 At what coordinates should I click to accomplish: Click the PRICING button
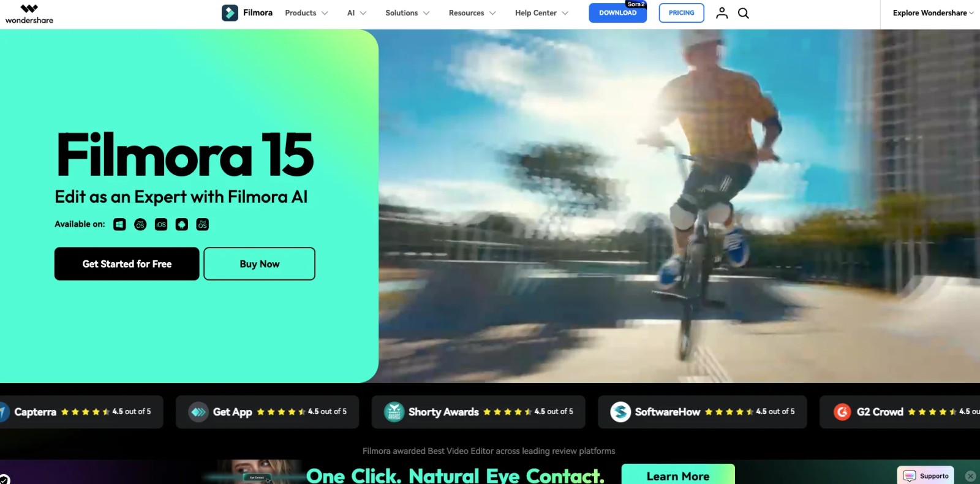(682, 13)
